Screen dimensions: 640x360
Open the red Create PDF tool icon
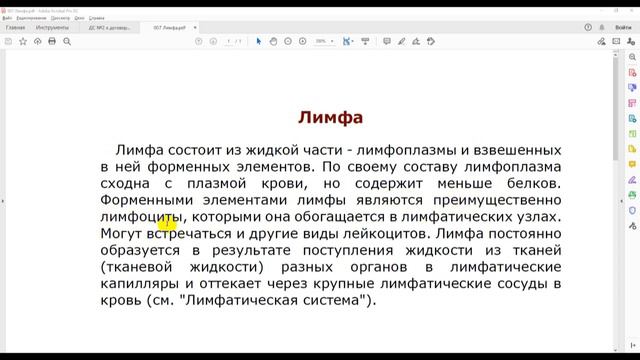tap(632, 73)
